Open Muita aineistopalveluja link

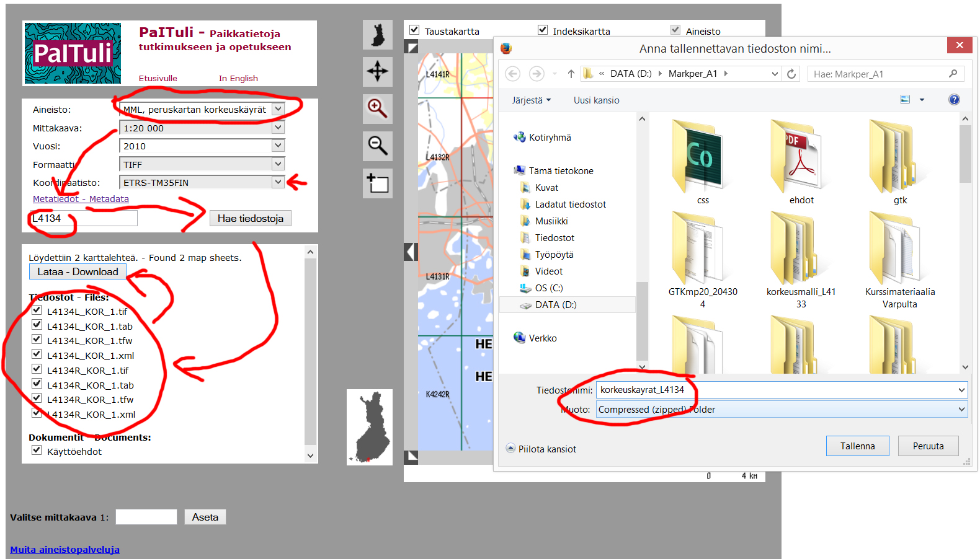tap(65, 550)
